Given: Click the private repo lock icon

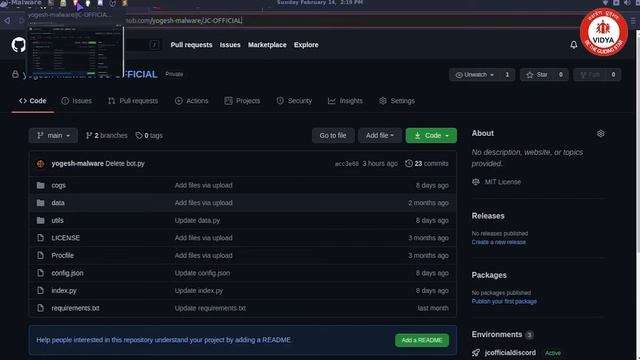Looking at the screenshot, I should pos(15,74).
